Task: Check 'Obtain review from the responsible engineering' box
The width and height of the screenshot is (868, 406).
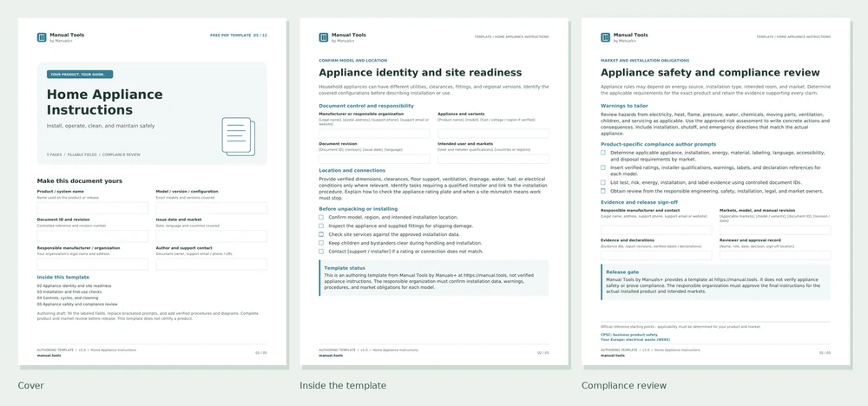Action: (603, 191)
